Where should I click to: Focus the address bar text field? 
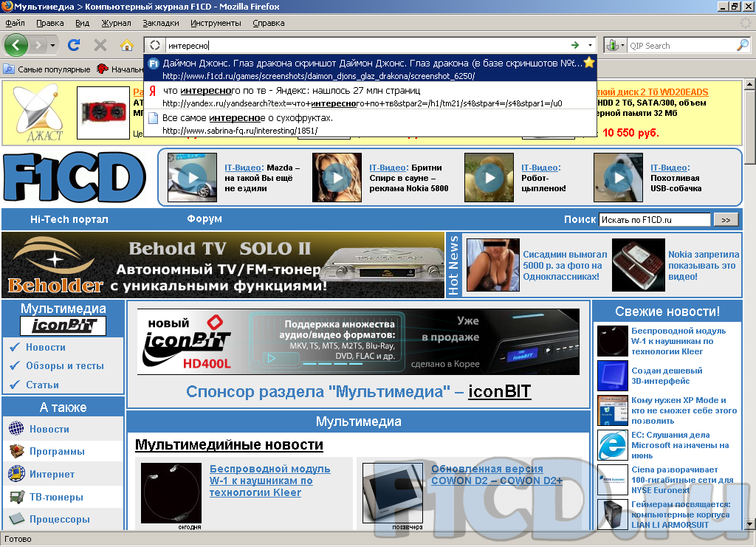(368, 45)
